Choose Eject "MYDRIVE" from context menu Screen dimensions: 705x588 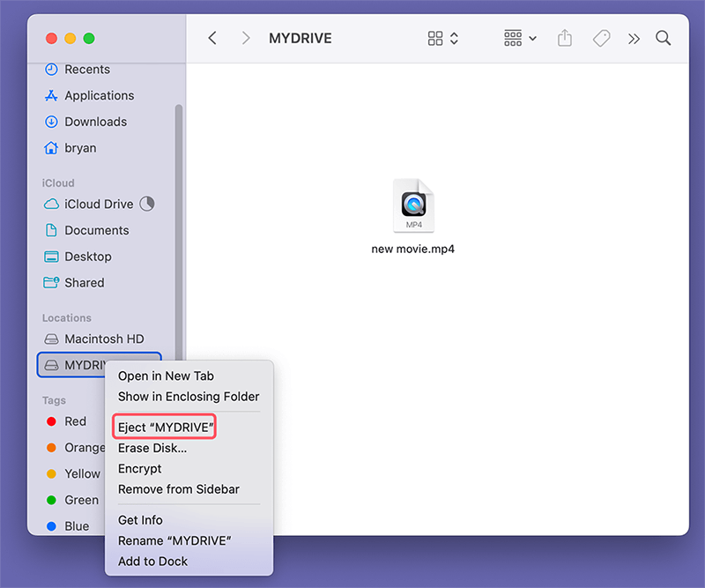(166, 428)
